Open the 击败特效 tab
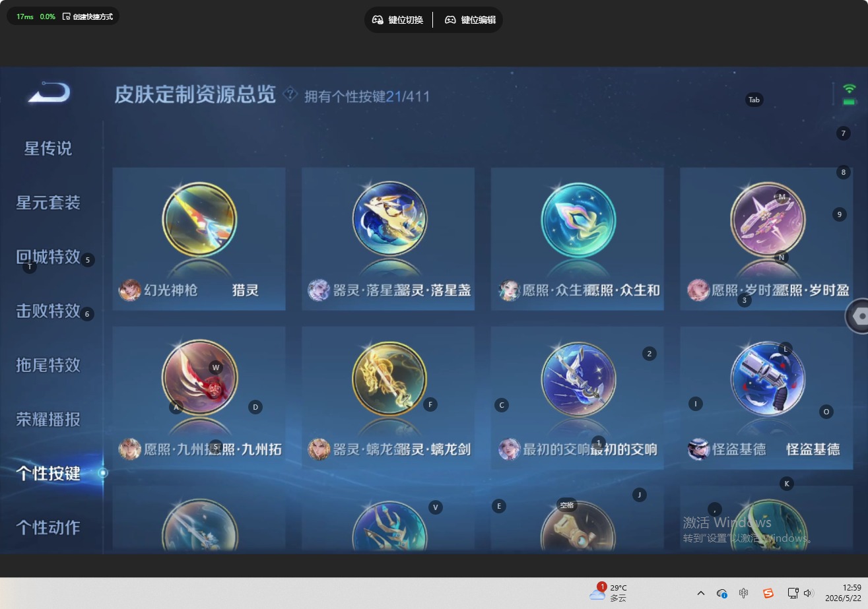The width and height of the screenshot is (868, 609). point(48,311)
